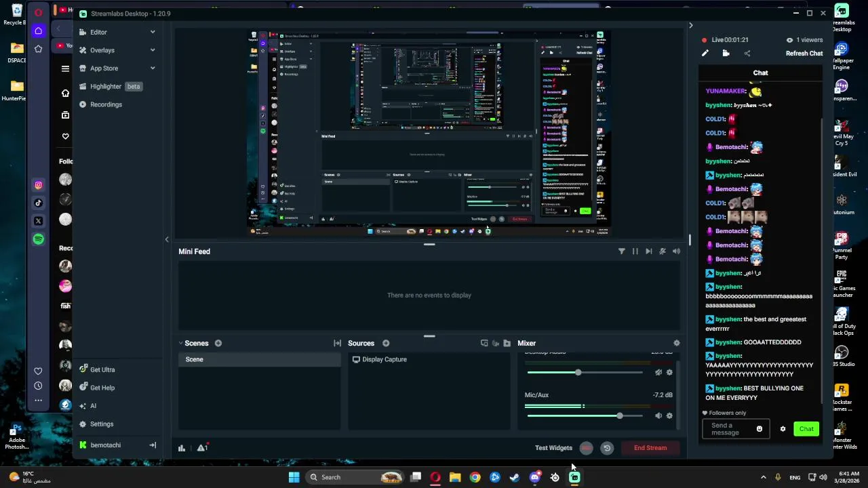Click the add folder icon in Sources
Screen dimensions: 868x488
click(507, 343)
